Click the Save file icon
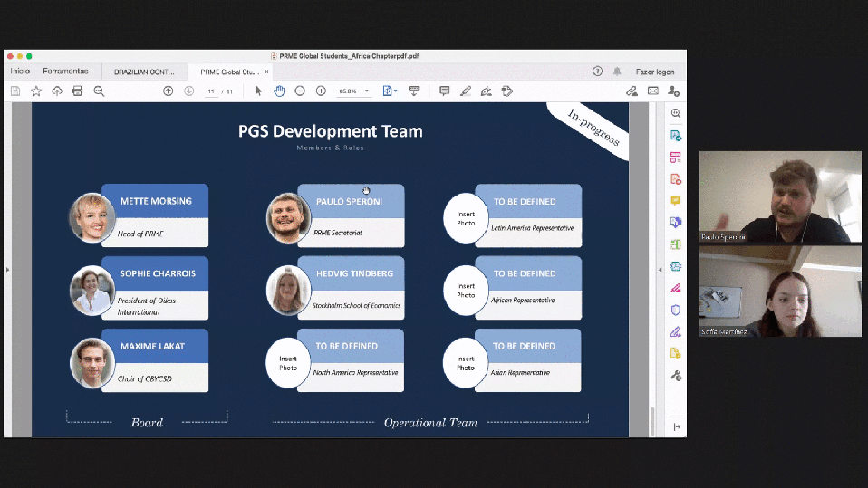The image size is (868, 488). (15, 91)
